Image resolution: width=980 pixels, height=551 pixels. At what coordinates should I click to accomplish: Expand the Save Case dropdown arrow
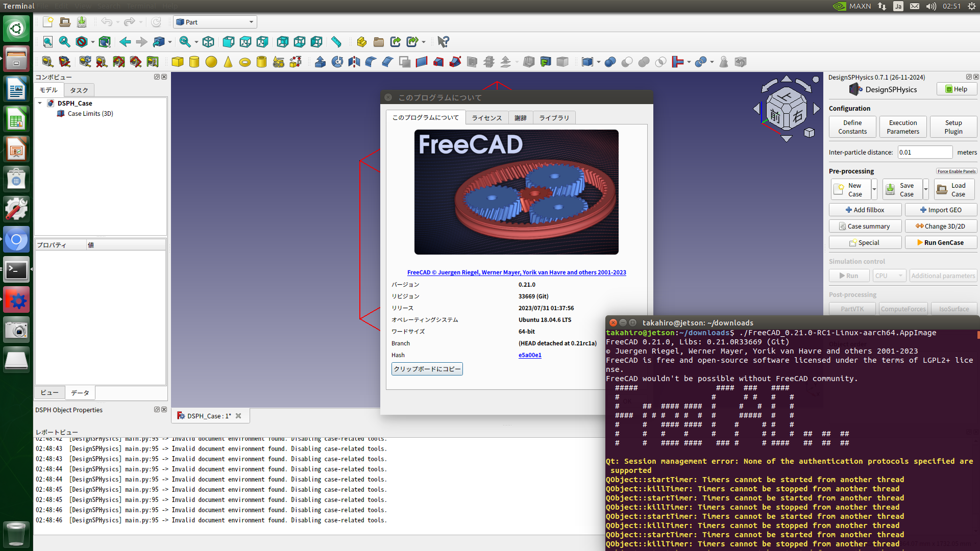click(x=926, y=189)
